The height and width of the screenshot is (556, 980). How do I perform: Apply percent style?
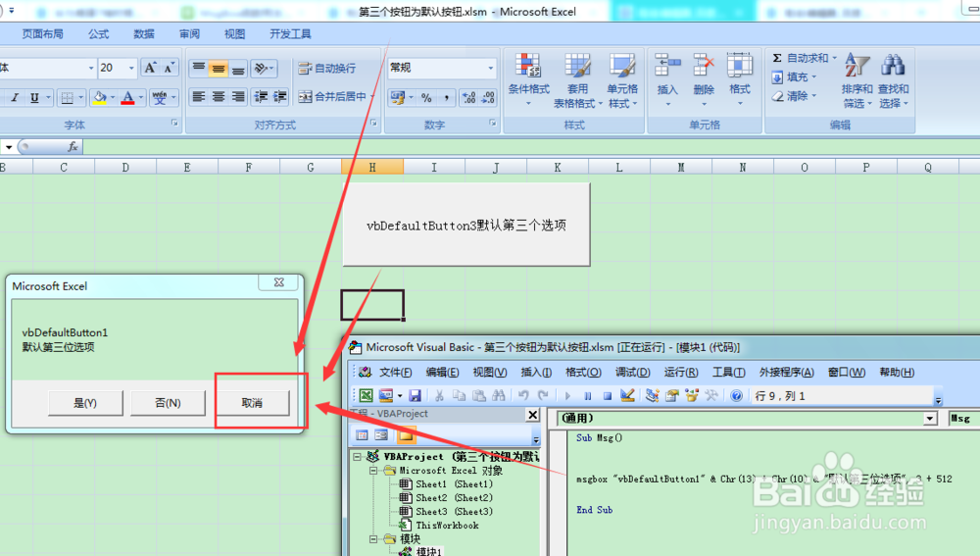click(426, 97)
